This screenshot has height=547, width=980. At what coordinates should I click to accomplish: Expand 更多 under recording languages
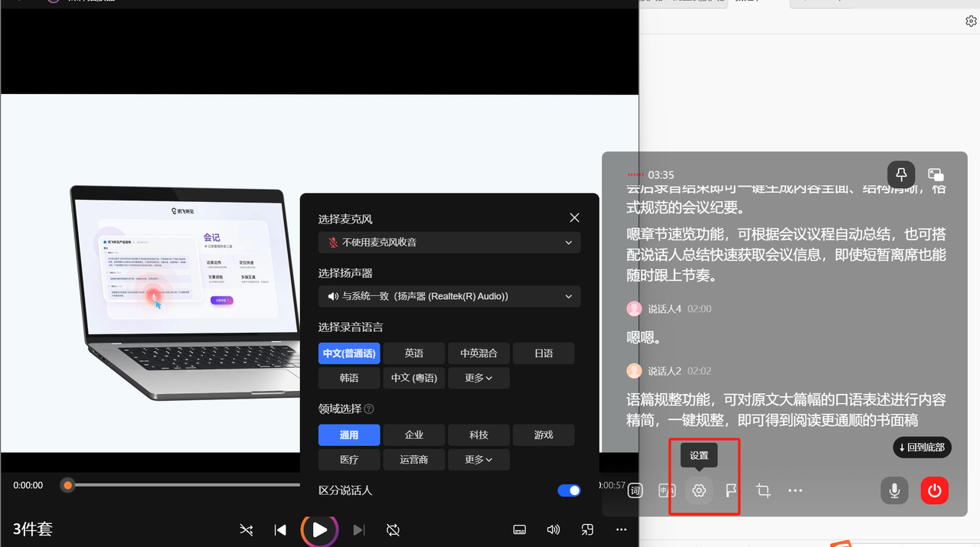(x=479, y=378)
